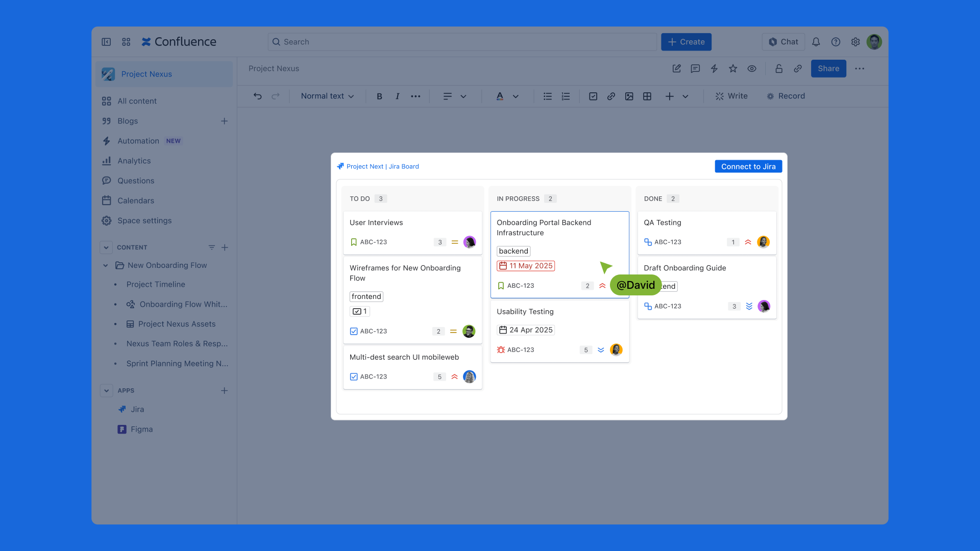
Task: Click the edit pencil icon
Action: click(x=677, y=68)
